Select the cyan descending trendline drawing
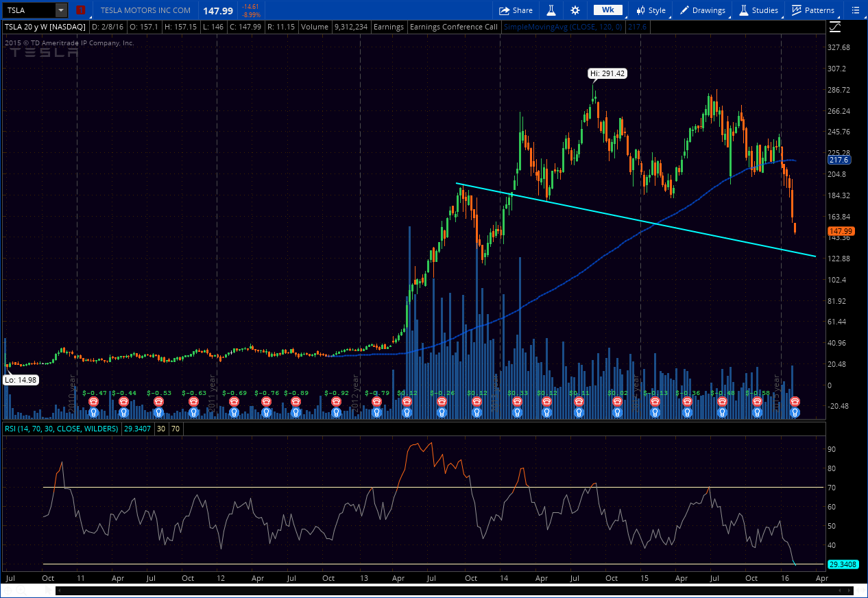Image resolution: width=868 pixels, height=598 pixels. click(636, 220)
